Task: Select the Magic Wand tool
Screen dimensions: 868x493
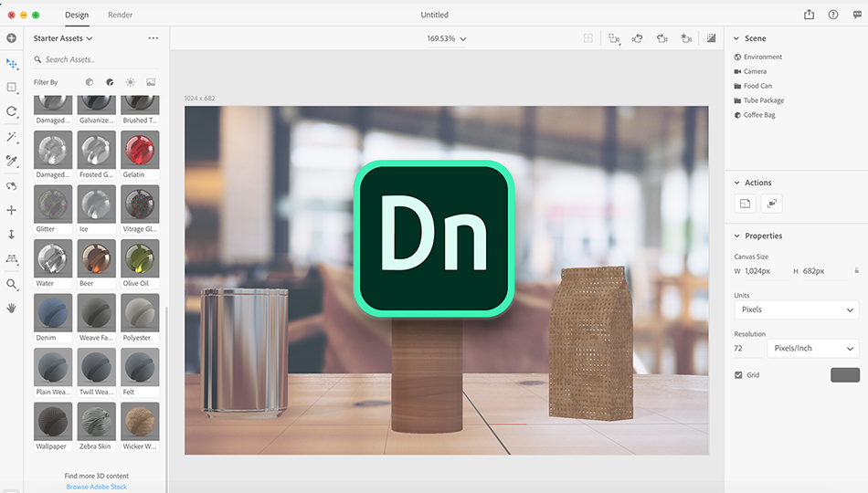Action: (x=12, y=137)
